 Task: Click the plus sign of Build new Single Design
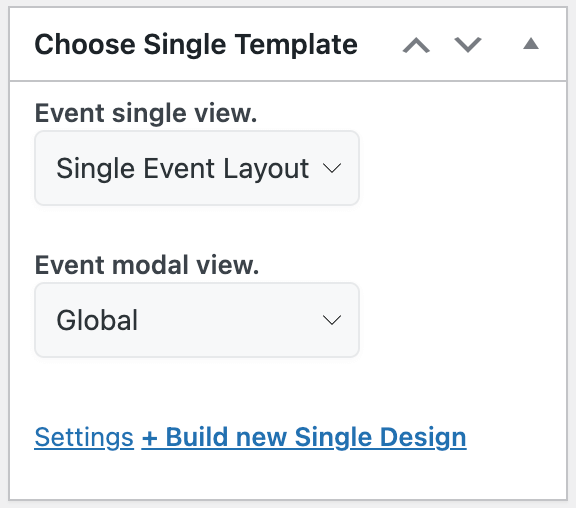point(150,438)
